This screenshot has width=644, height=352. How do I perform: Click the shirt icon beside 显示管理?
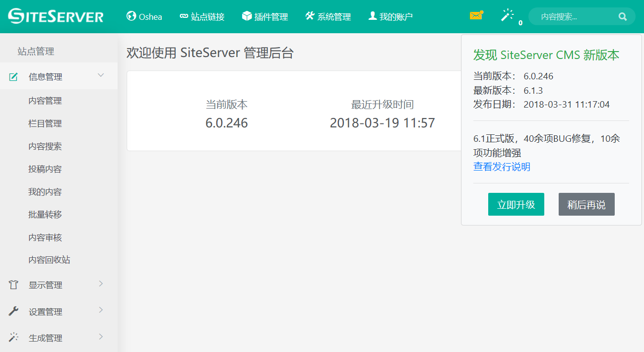[x=13, y=285]
